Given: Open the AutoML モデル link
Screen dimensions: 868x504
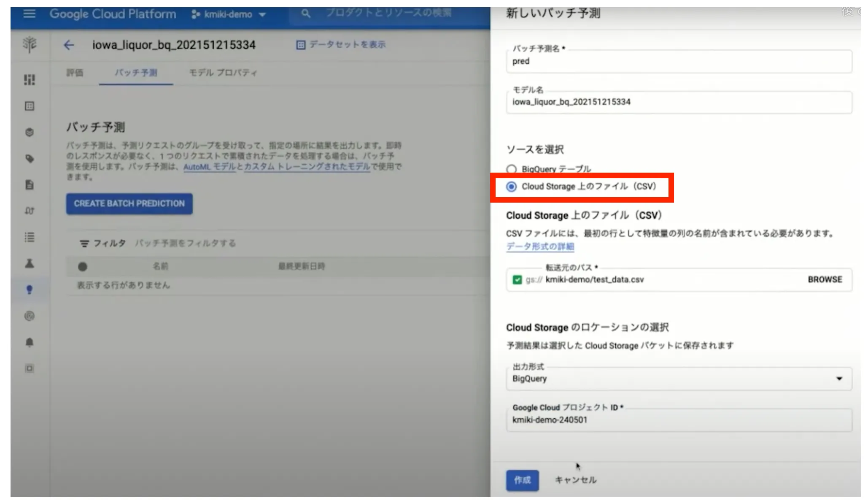Looking at the screenshot, I should 209,167.
